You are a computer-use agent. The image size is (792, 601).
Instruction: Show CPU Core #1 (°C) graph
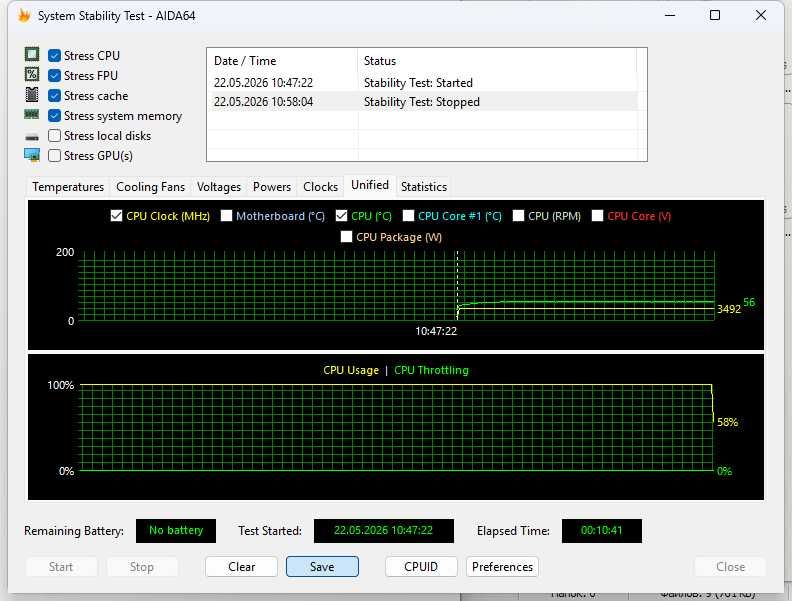point(408,216)
